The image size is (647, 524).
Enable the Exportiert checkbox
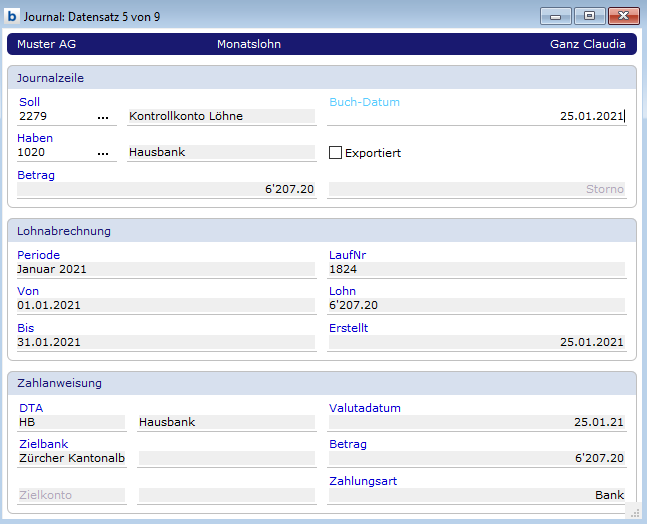[x=336, y=153]
